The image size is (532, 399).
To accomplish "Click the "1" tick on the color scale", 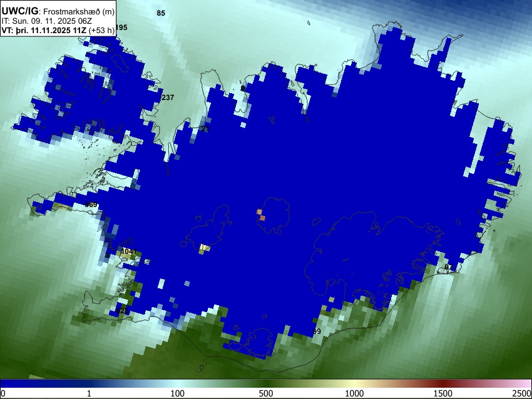I will coord(89,393).
